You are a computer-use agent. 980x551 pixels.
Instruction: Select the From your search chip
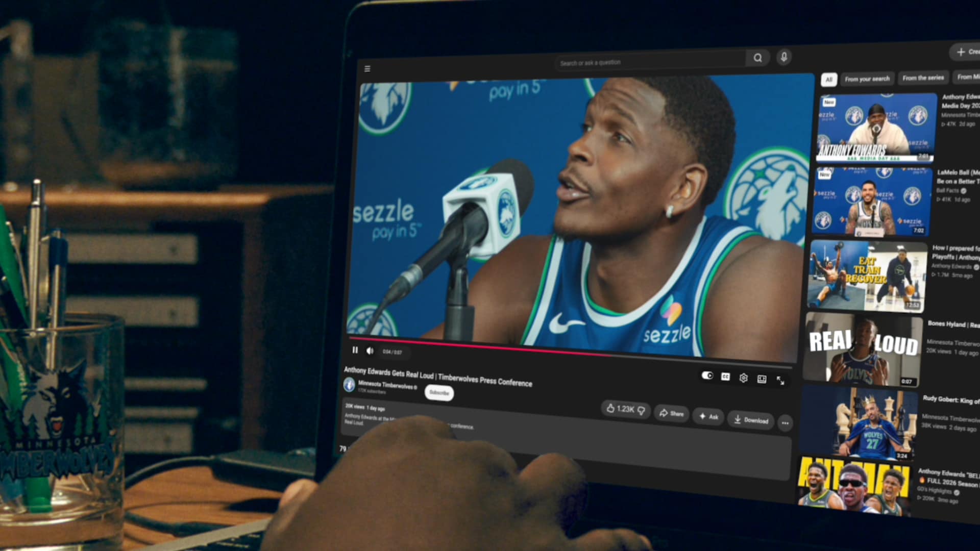(x=867, y=79)
